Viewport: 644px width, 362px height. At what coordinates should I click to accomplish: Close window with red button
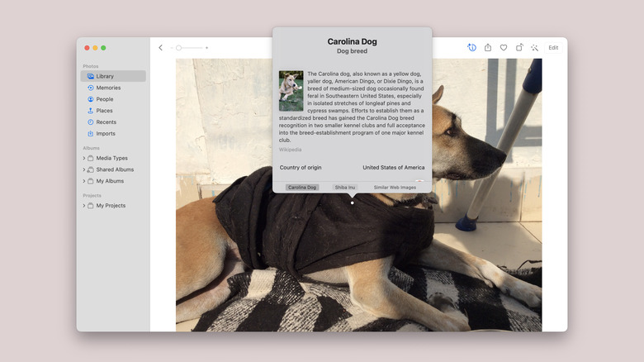coord(87,48)
